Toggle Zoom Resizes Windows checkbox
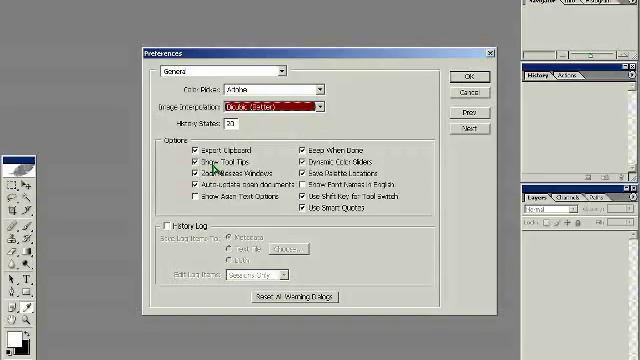Image resolution: width=640 pixels, height=360 pixels. tap(195, 173)
